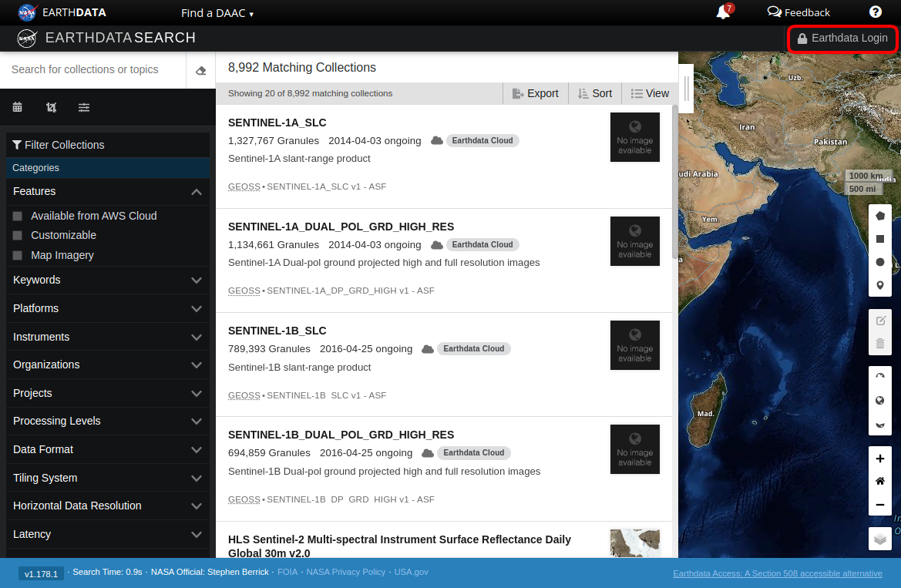Open the spatial crop filter icon
This screenshot has height=588, width=901.
click(x=51, y=107)
